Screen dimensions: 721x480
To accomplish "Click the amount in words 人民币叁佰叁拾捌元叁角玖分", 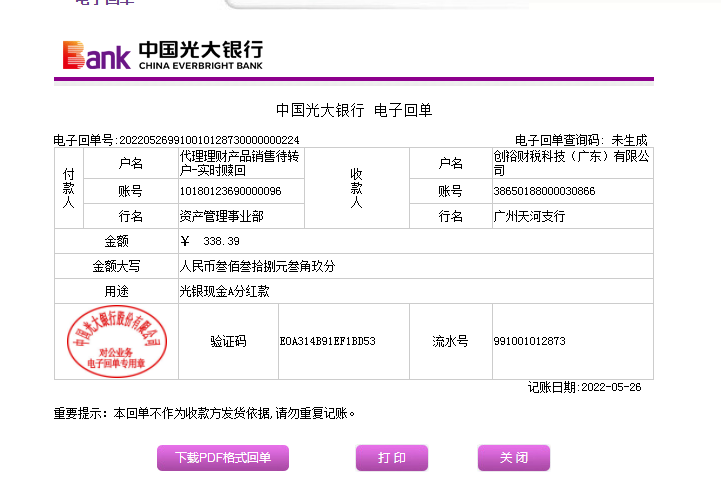I will pos(257,267).
